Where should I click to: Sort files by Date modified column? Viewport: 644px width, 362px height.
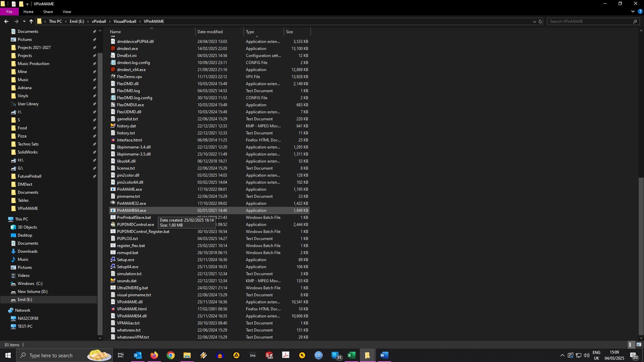pyautogui.click(x=210, y=32)
